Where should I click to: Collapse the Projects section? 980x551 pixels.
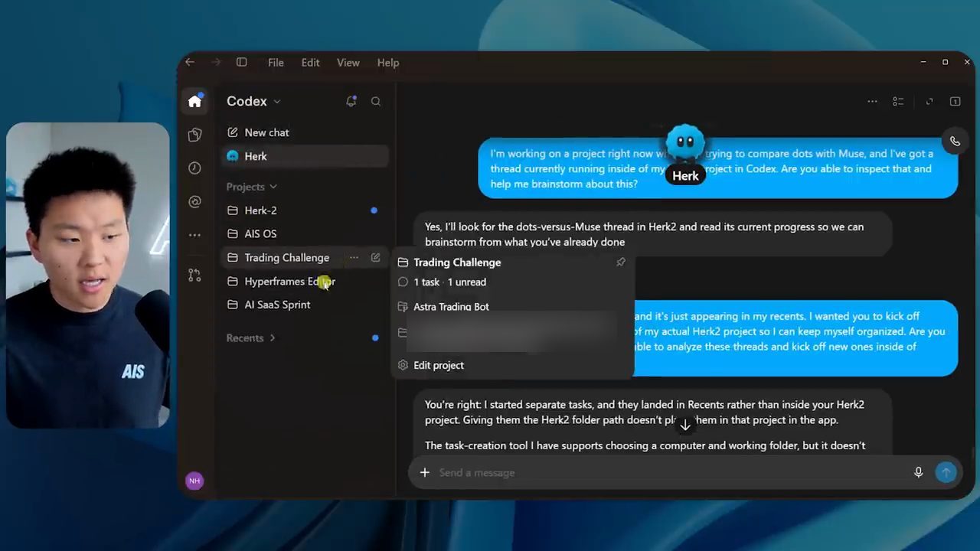coord(251,187)
